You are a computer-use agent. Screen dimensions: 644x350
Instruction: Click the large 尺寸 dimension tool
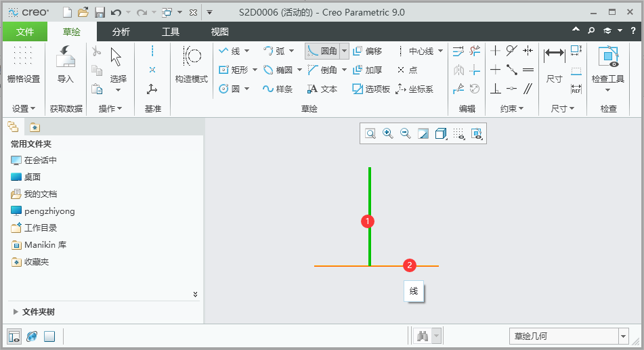click(x=554, y=64)
